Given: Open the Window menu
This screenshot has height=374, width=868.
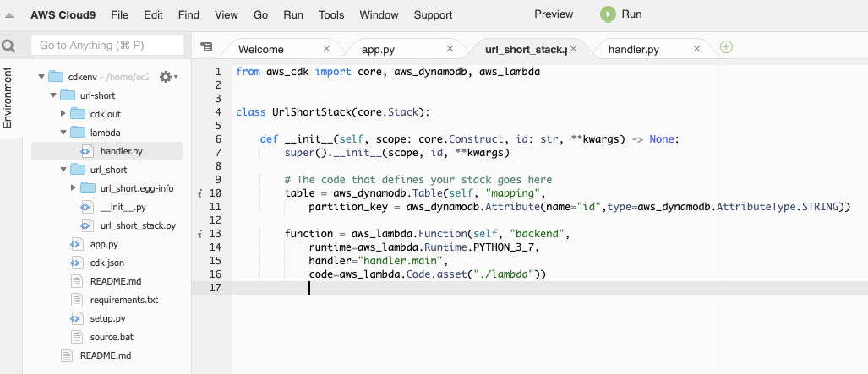Looking at the screenshot, I should [379, 15].
